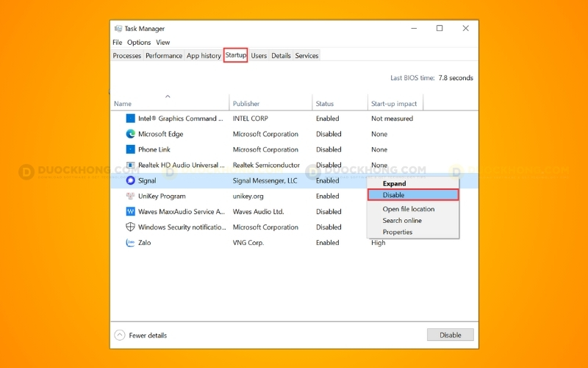Click the Realtek HD Audio icon
The image size is (588, 368).
[130, 165]
